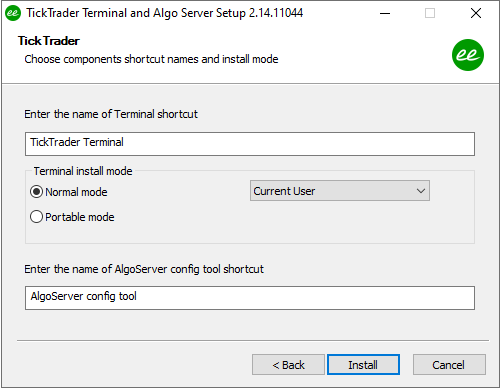The image size is (500, 388).
Task: Cancel the setup wizard
Action: tap(449, 365)
